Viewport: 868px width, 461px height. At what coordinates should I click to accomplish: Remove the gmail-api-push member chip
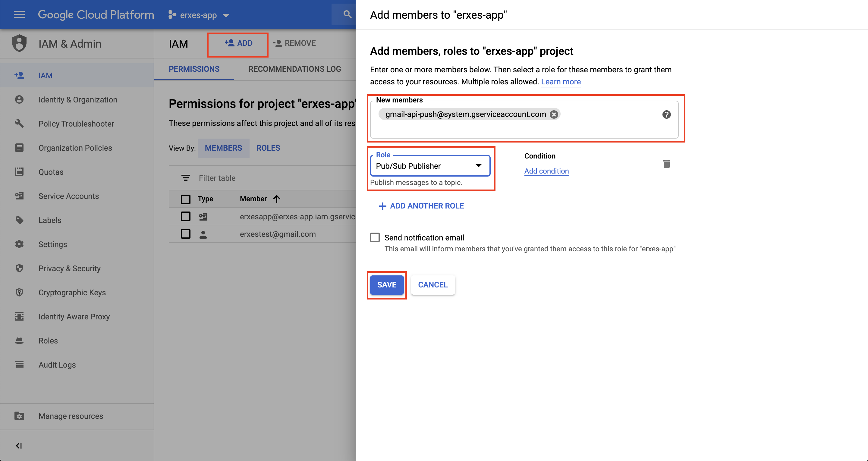[554, 114]
